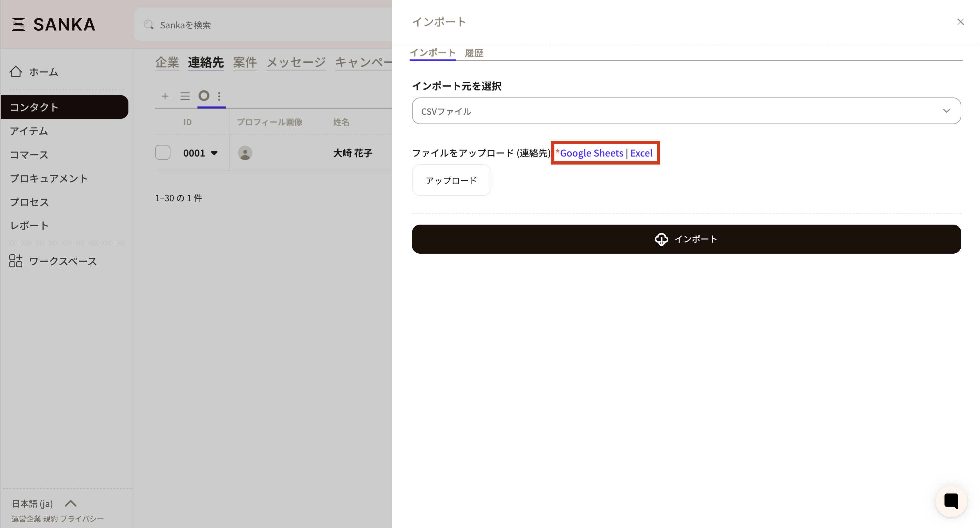Check the row checkbox for contact 0001
This screenshot has width=980, height=528.
[x=163, y=153]
